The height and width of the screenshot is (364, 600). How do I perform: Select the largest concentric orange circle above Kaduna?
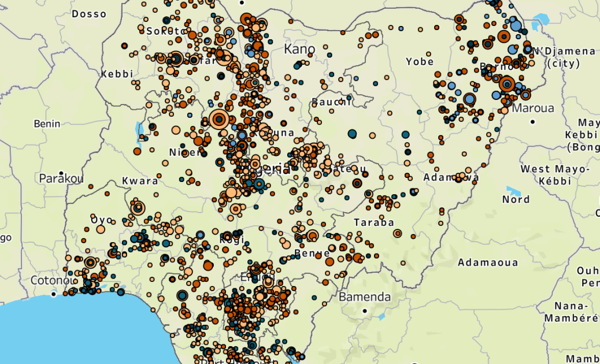[219, 120]
